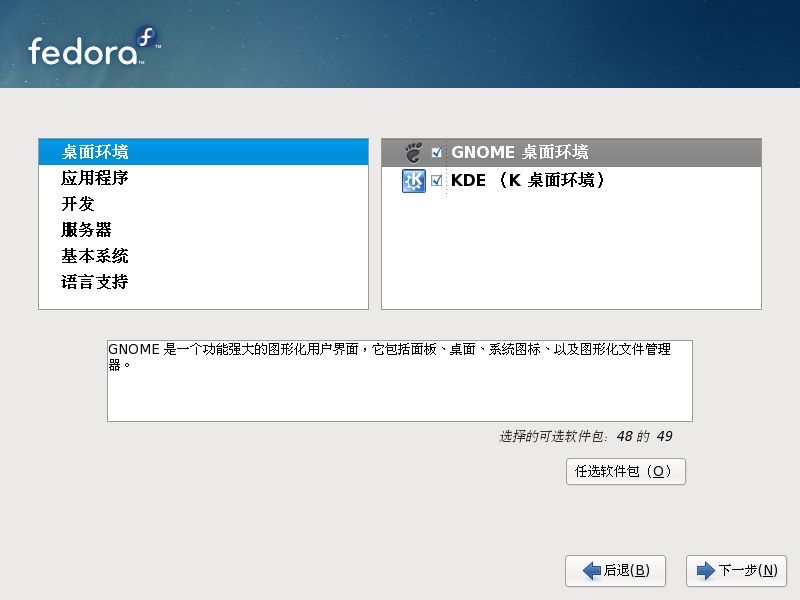Click the Fedora logo in header

[x=94, y=46]
